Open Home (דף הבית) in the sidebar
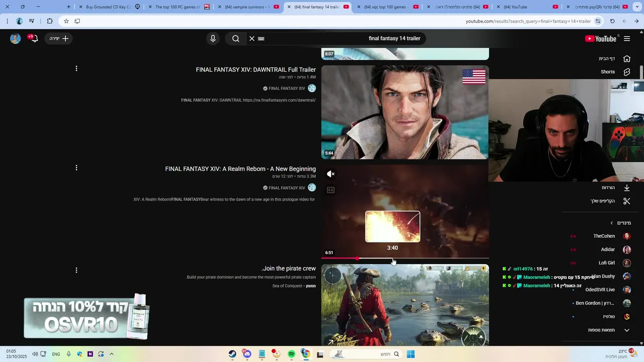The width and height of the screenshot is (644, 362). point(615,59)
